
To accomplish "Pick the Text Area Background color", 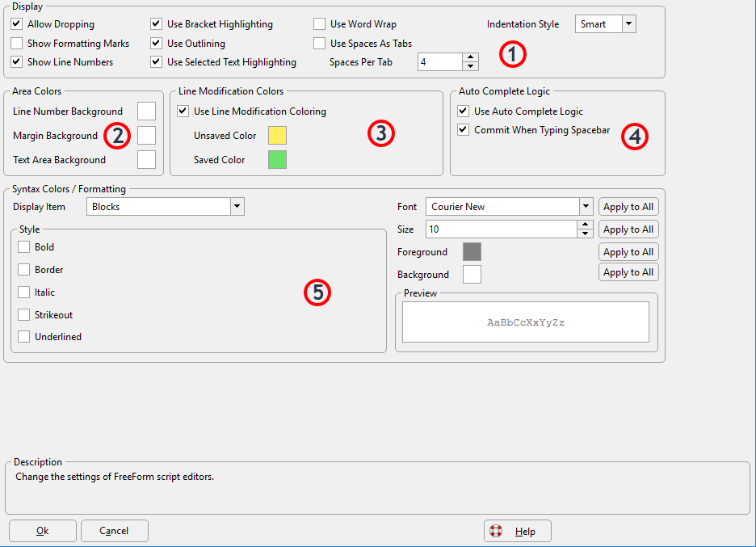I will (146, 159).
